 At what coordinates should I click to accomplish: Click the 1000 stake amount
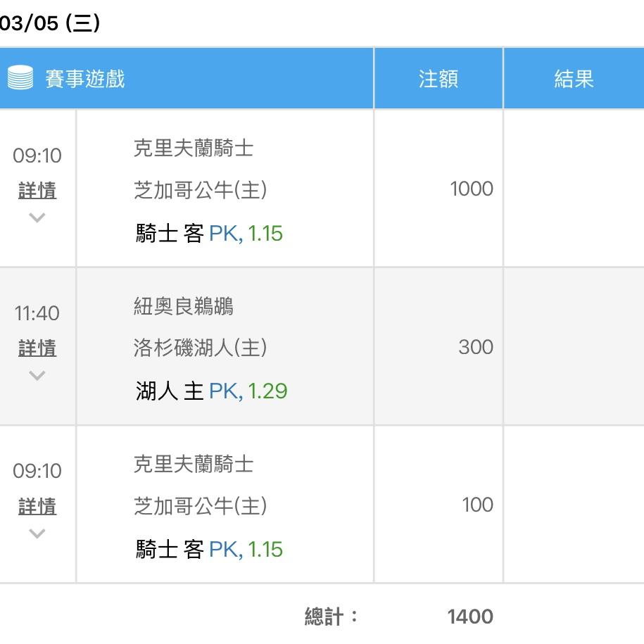point(472,189)
